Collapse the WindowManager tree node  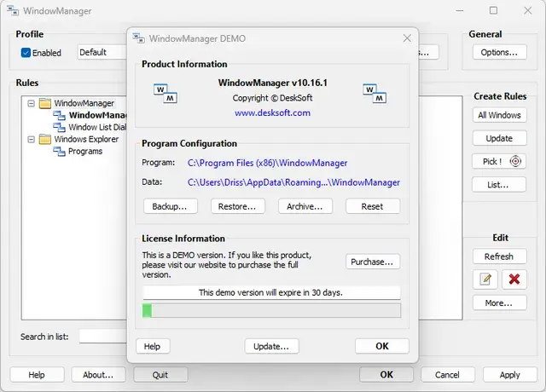pyautogui.click(x=32, y=103)
